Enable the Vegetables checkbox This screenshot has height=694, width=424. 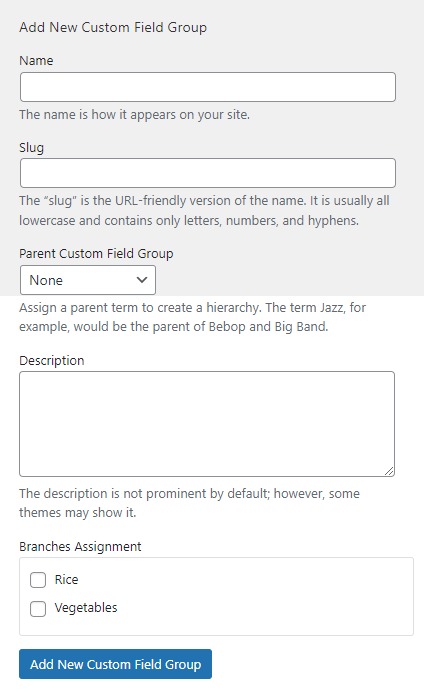coord(38,609)
